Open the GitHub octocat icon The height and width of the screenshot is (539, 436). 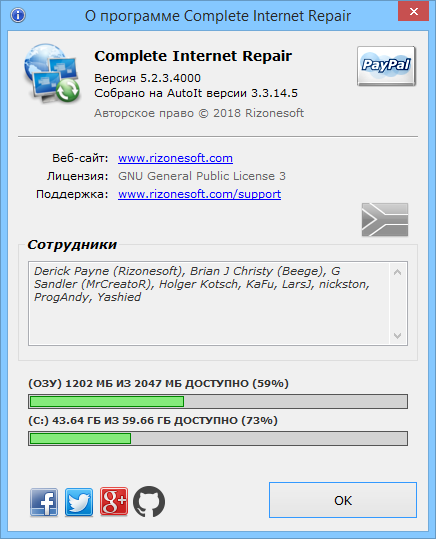[x=149, y=502]
